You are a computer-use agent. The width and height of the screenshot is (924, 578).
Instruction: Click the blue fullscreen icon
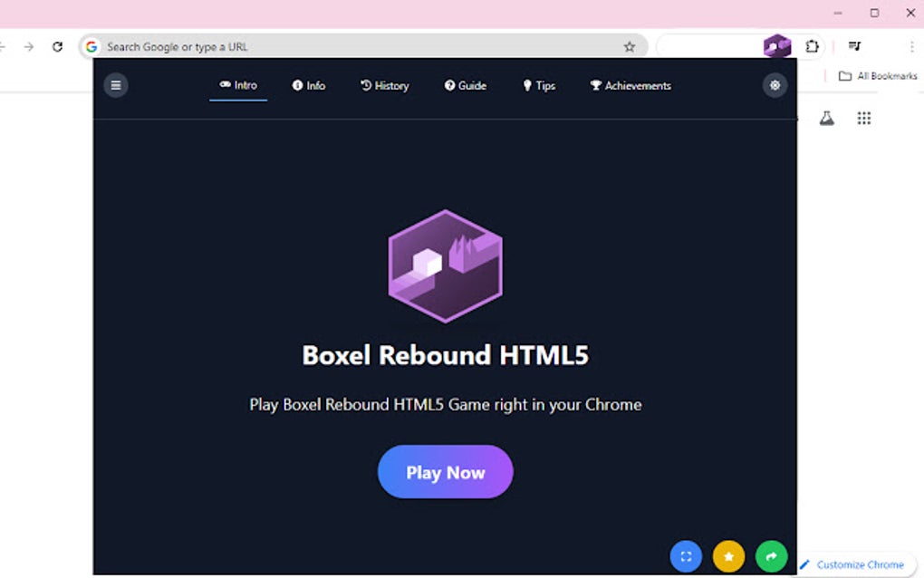686,556
